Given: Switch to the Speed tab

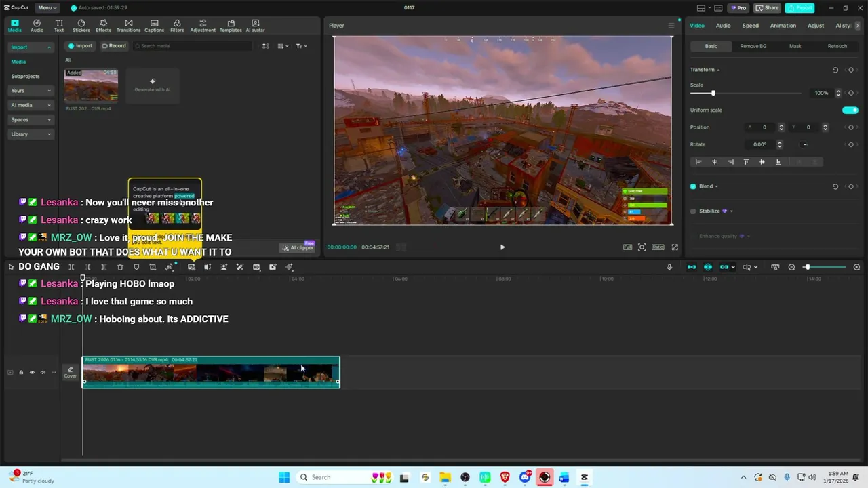Looking at the screenshot, I should coord(750,26).
